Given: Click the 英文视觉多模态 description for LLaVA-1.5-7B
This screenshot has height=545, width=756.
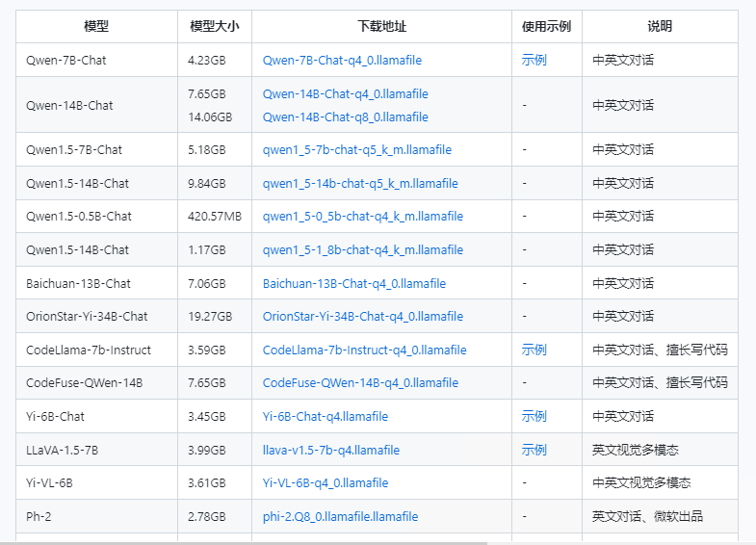Looking at the screenshot, I should [636, 451].
